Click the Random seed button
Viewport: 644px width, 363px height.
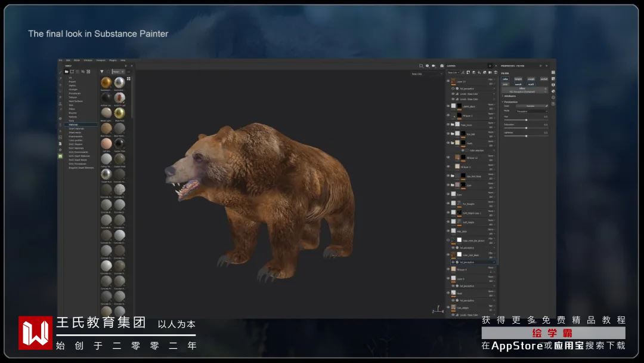531,106
